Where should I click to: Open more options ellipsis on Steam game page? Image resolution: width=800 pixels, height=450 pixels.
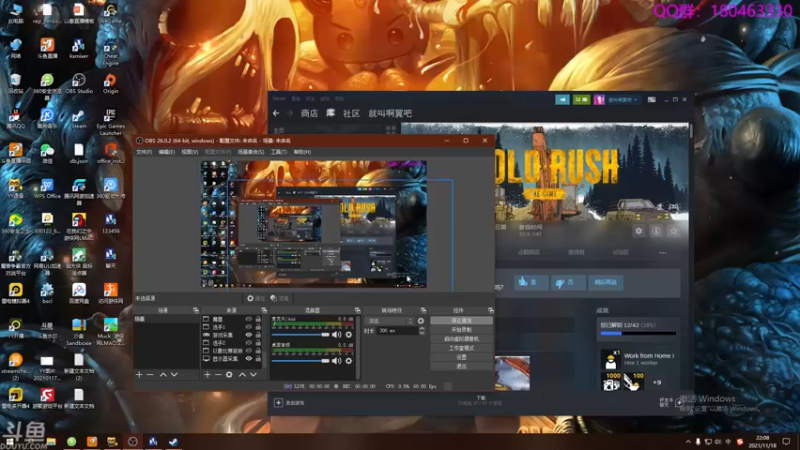[x=663, y=253]
